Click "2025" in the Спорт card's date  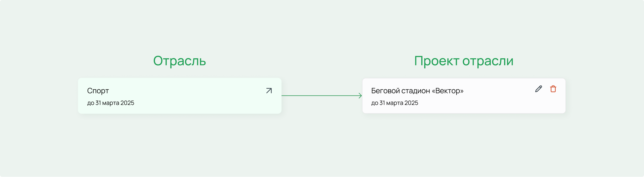(127, 103)
